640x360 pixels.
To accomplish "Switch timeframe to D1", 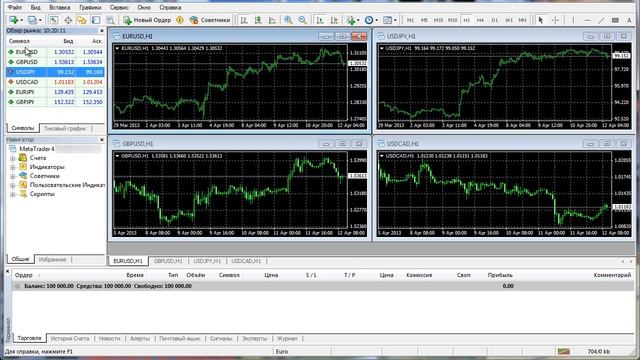I will 495,20.
